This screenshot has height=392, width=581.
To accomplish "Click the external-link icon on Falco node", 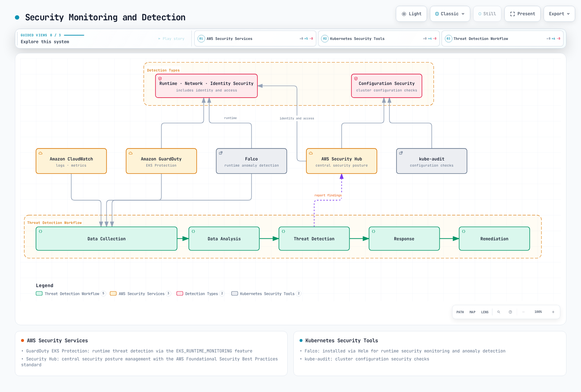I will pyautogui.click(x=221, y=153).
